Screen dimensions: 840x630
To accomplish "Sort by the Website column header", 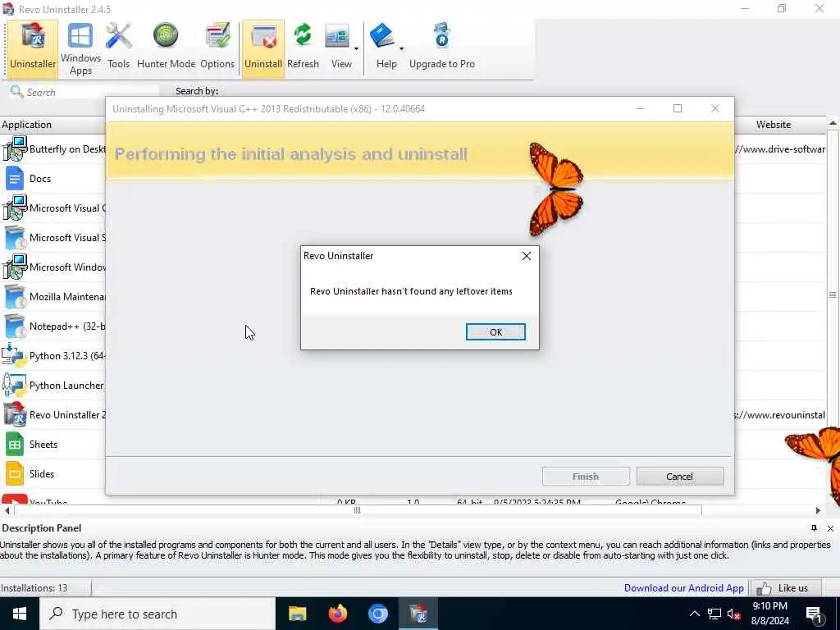I will click(x=773, y=125).
